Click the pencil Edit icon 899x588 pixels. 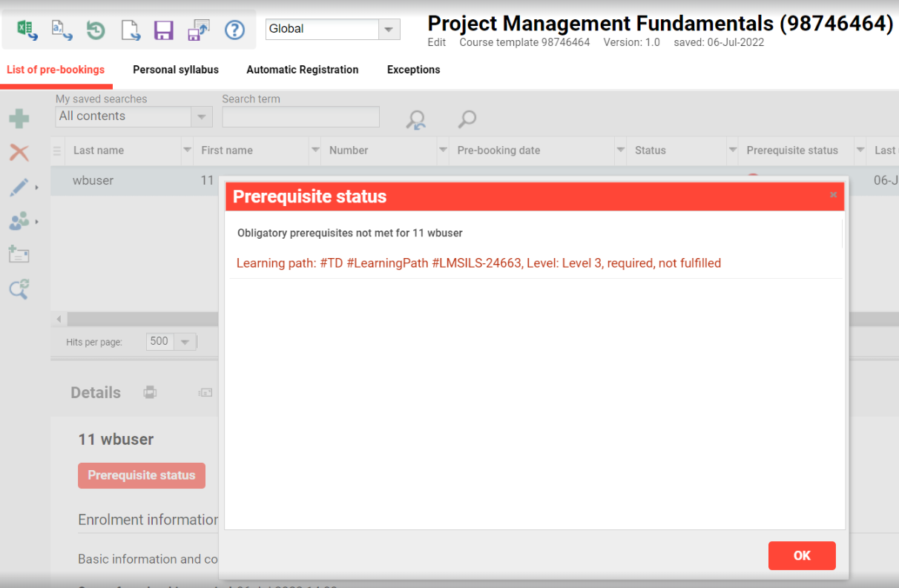point(19,188)
